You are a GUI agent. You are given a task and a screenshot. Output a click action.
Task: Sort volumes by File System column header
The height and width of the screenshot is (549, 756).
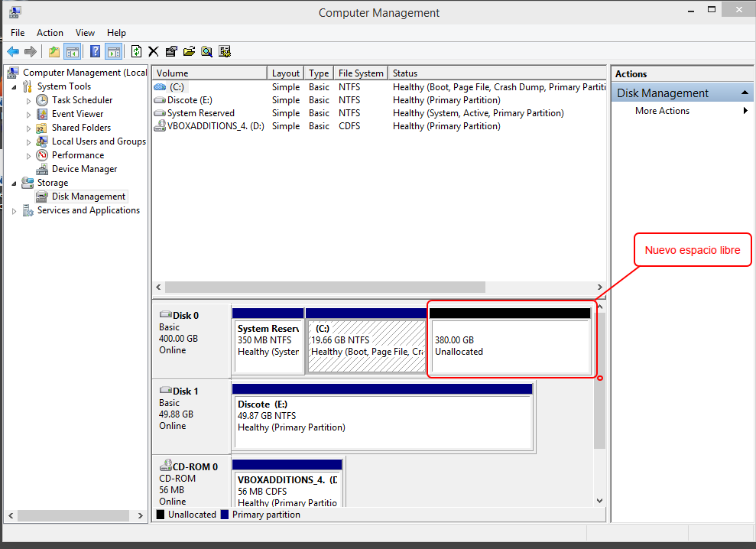(361, 73)
